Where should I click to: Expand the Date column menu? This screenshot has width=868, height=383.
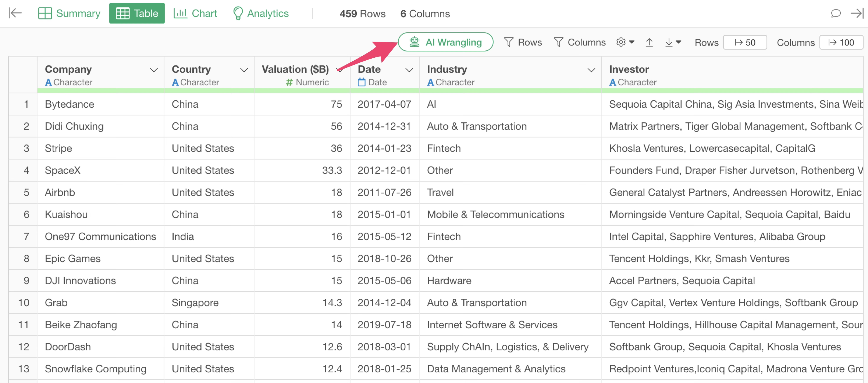409,70
